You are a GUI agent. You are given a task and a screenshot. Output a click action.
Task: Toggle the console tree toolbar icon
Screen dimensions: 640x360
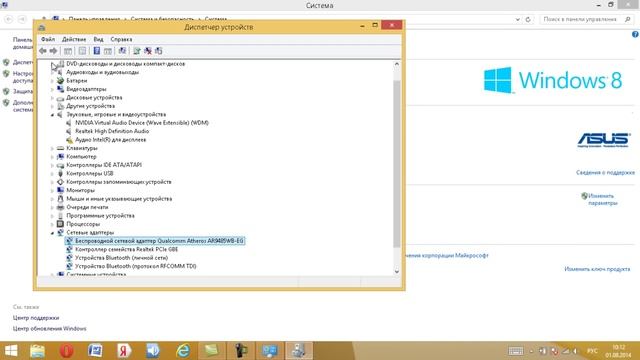click(x=68, y=51)
